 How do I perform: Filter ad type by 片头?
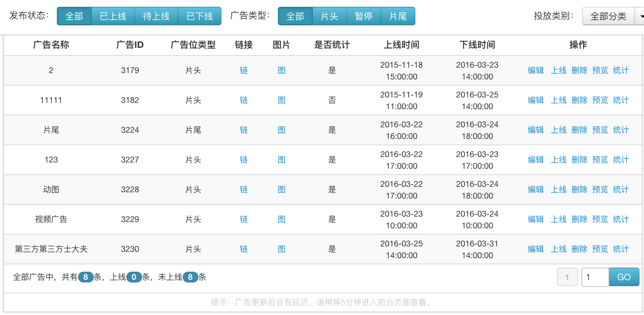[x=329, y=16]
